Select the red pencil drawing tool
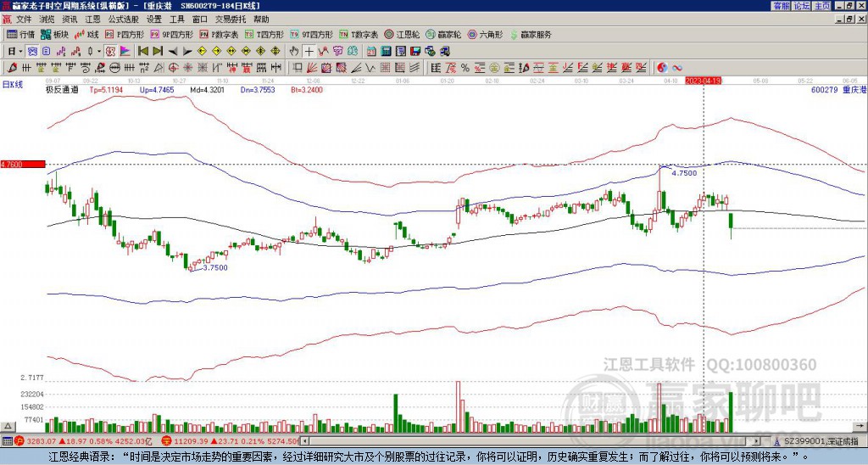This screenshot has height=465, width=868. [11, 68]
